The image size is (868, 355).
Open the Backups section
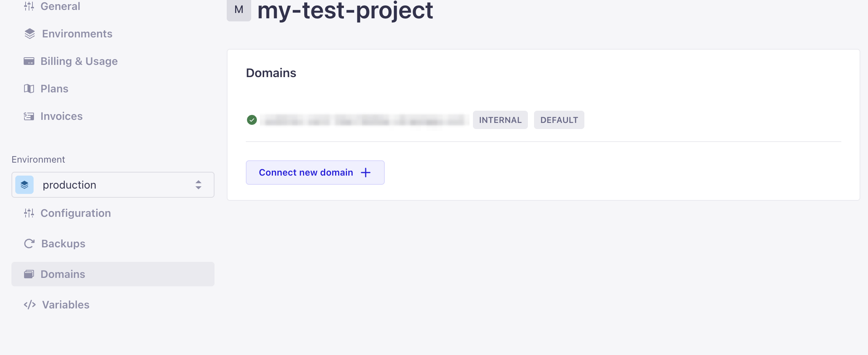(63, 244)
